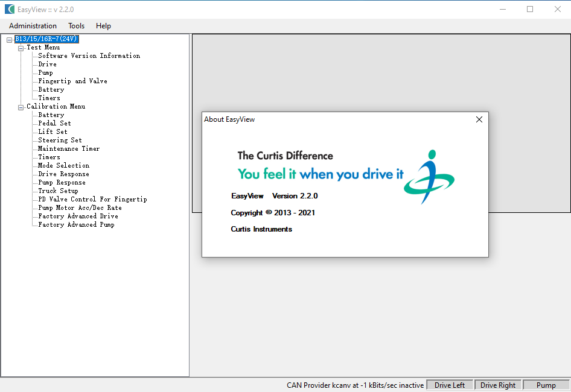
Task: Collapse the Test Menu branch
Action: click(21, 48)
